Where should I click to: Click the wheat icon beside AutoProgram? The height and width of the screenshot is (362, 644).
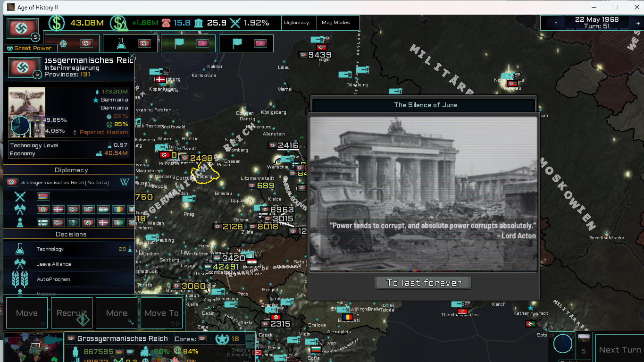[19, 279]
